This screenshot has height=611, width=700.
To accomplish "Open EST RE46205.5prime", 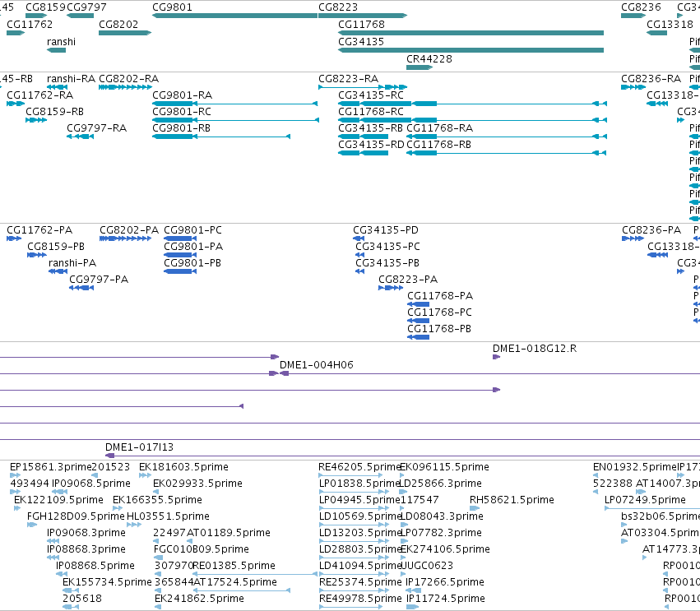I will pos(359,467).
